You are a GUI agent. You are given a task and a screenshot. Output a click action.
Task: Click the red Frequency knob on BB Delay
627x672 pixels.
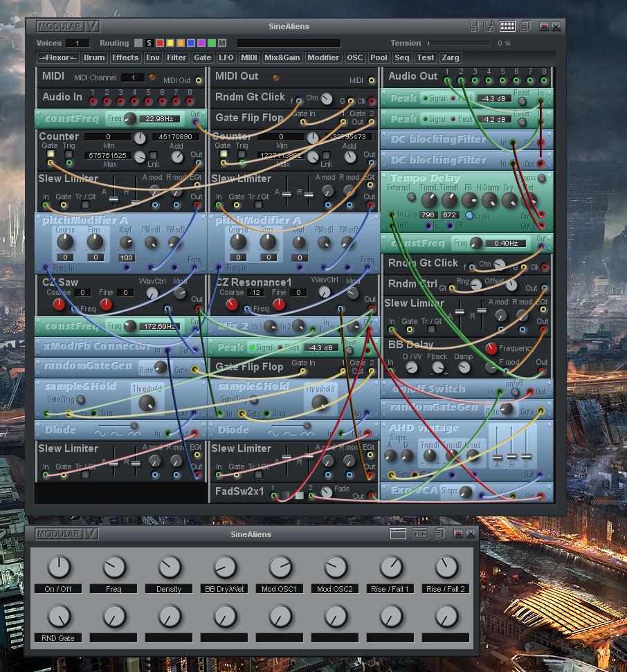tap(491, 348)
